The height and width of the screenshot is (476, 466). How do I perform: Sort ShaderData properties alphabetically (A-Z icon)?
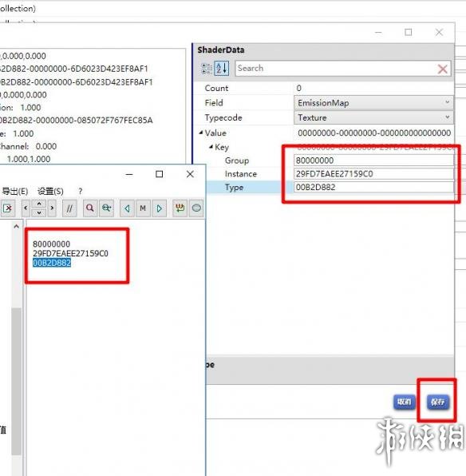[x=222, y=69]
